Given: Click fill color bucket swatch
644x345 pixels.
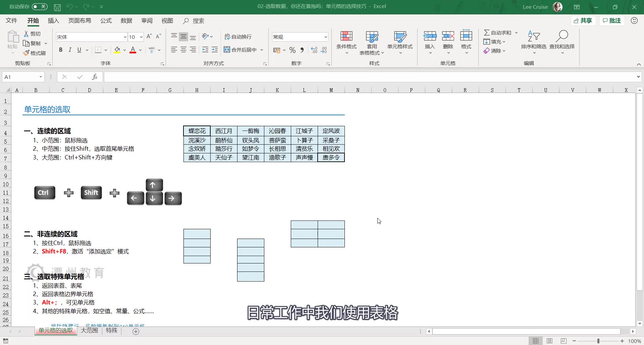Looking at the screenshot, I should [117, 50].
